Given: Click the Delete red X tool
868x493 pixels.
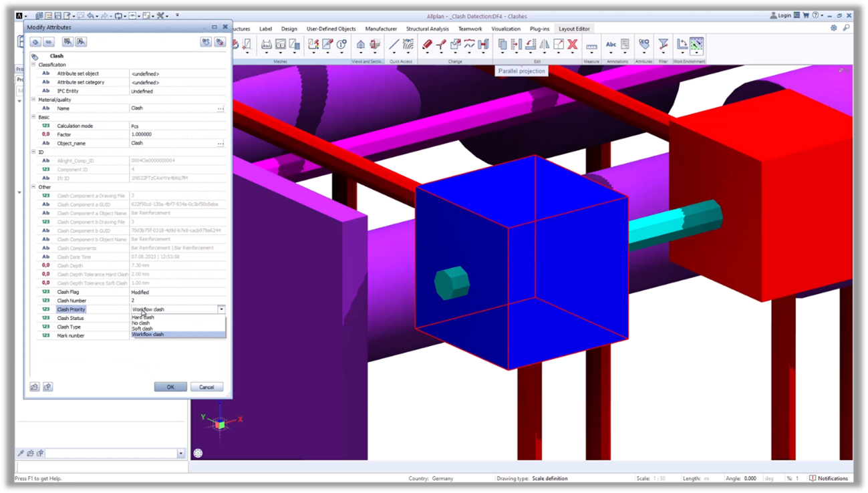Looking at the screenshot, I should 572,45.
